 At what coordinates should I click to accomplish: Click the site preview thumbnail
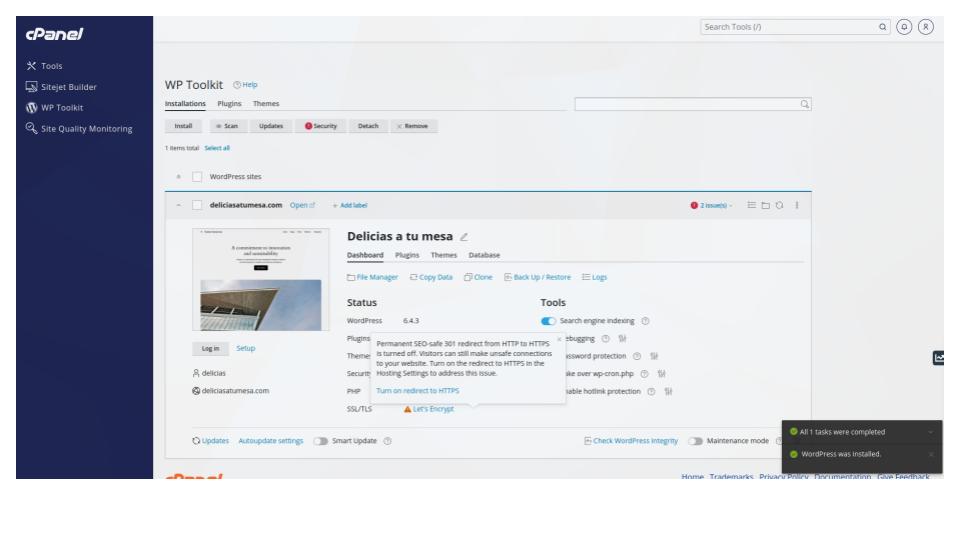point(261,280)
